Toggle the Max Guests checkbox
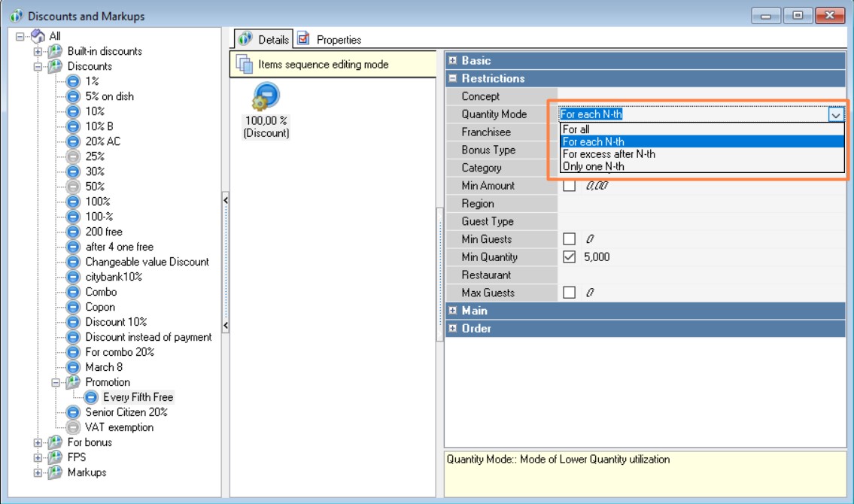854x504 pixels. [570, 293]
